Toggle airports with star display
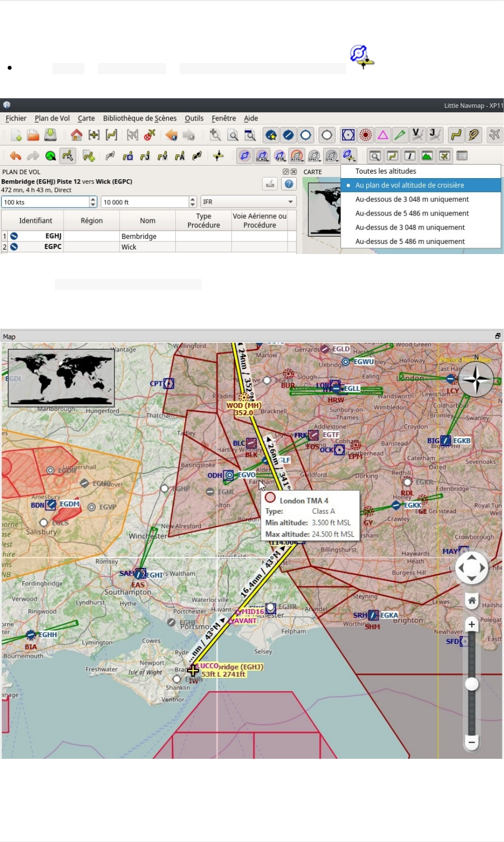 (x=271, y=135)
